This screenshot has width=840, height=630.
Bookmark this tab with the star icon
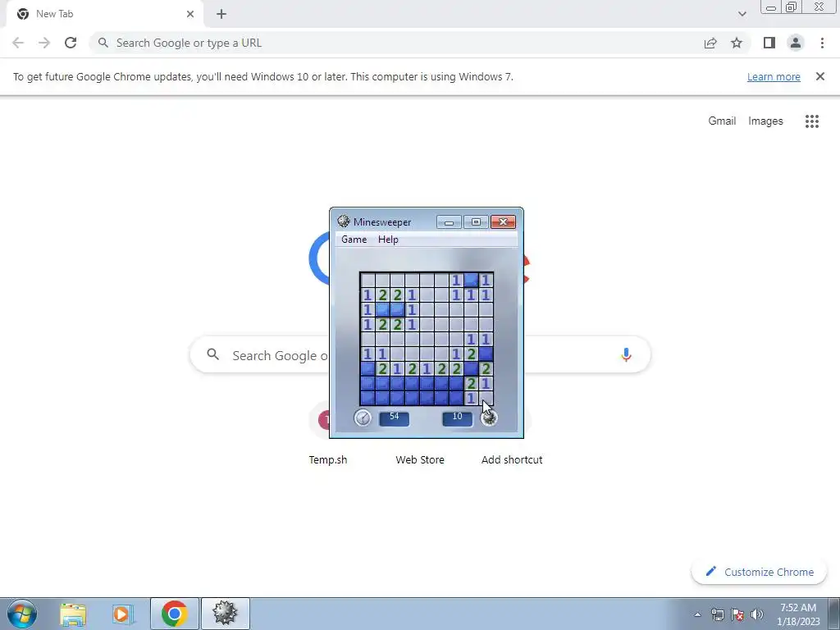point(737,43)
